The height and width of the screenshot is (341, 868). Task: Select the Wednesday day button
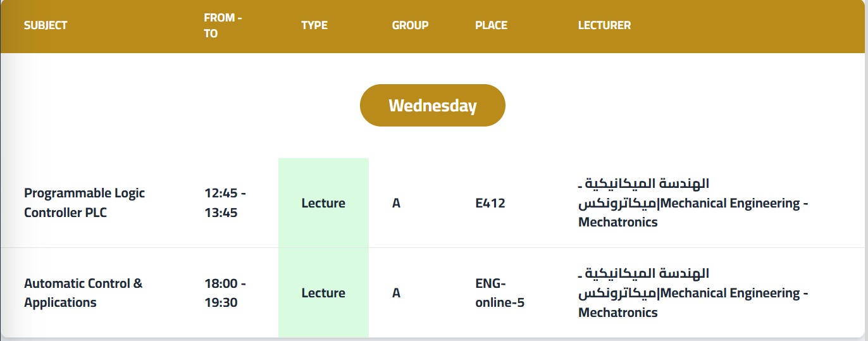(433, 105)
